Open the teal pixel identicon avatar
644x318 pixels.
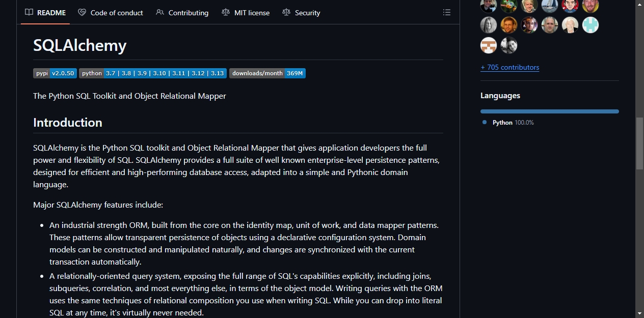click(x=591, y=25)
